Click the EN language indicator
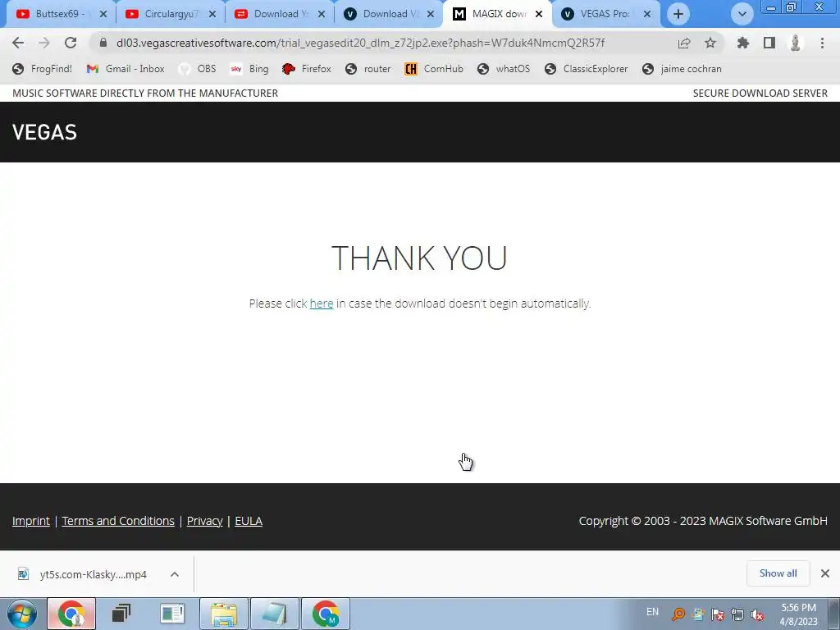 coord(652,612)
